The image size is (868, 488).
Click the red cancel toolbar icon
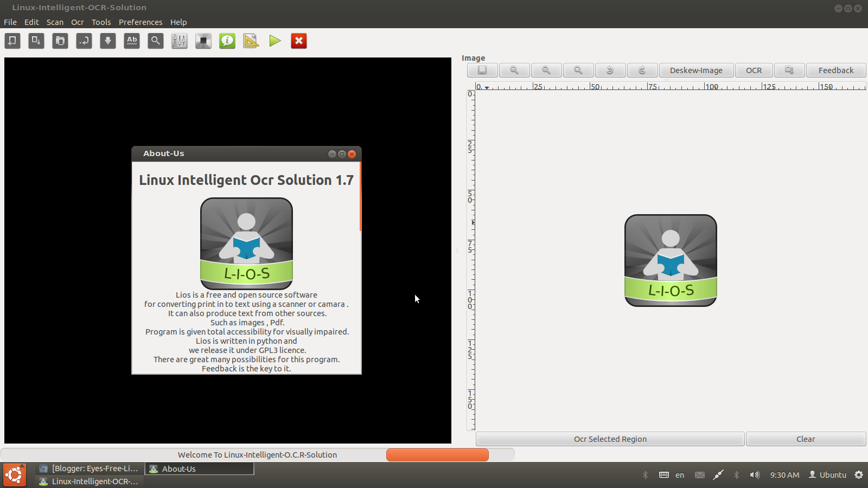[298, 41]
